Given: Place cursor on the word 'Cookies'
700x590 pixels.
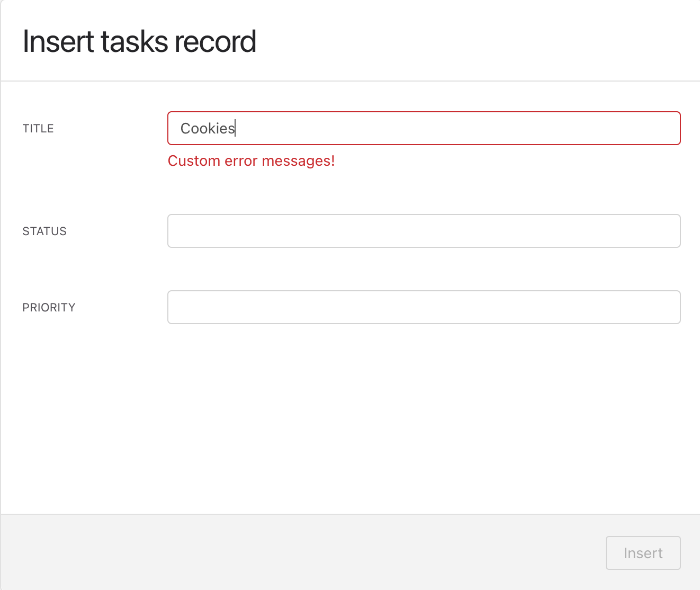Looking at the screenshot, I should point(208,128).
